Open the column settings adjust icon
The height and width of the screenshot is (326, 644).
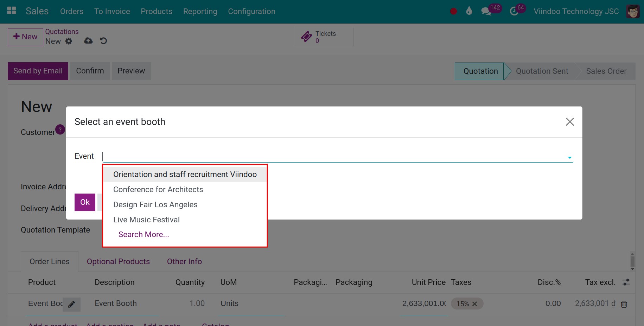point(626,282)
